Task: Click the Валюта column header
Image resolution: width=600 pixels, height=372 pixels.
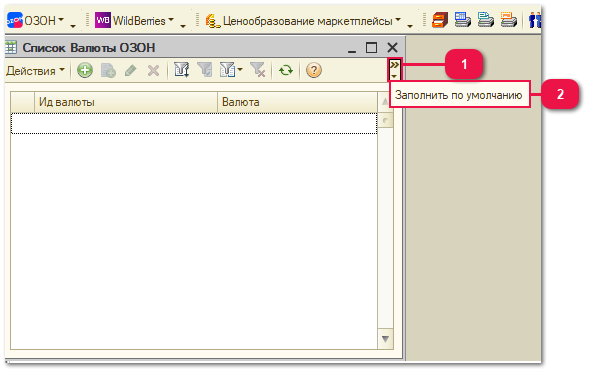Action: point(297,102)
